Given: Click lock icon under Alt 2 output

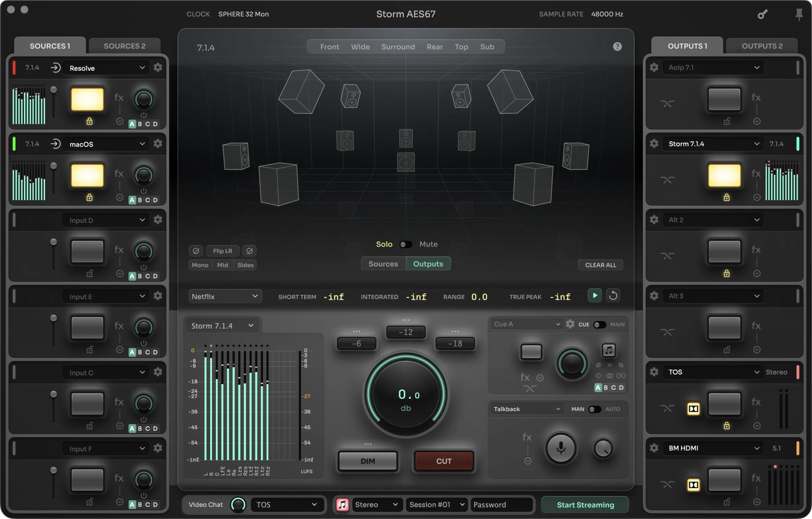Looking at the screenshot, I should (726, 273).
